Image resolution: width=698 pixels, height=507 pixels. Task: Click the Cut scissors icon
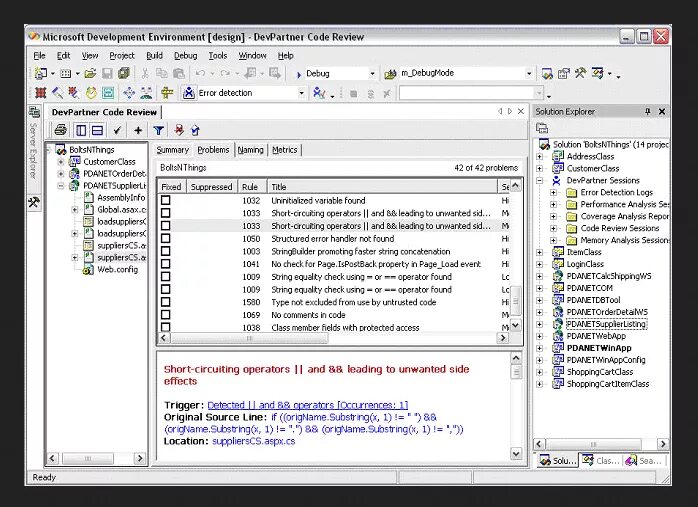pos(145,73)
